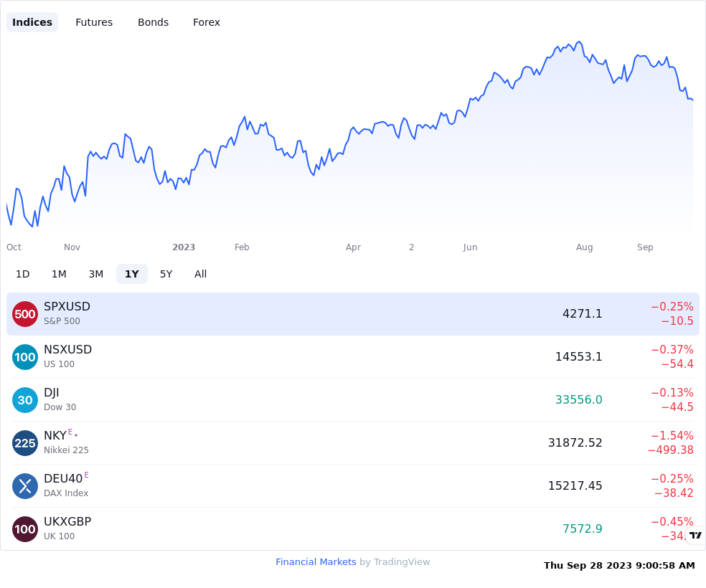Click the SPXUSD price 4271.1
The height and width of the screenshot is (588, 706).
tap(582, 313)
